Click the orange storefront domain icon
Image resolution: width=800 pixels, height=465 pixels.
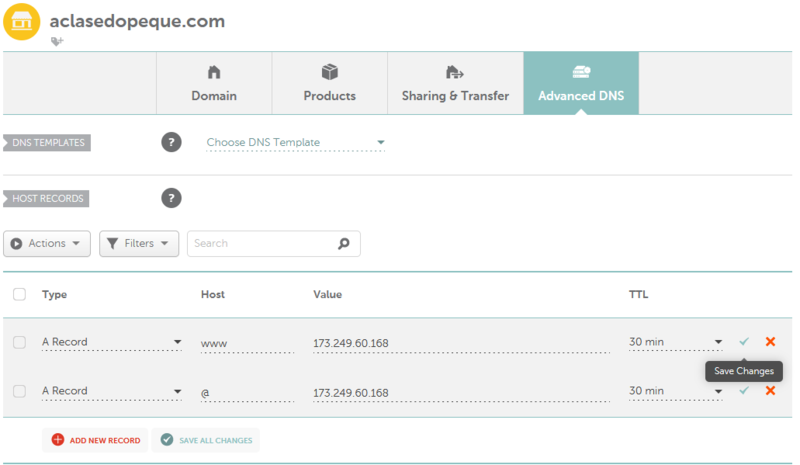tap(21, 21)
